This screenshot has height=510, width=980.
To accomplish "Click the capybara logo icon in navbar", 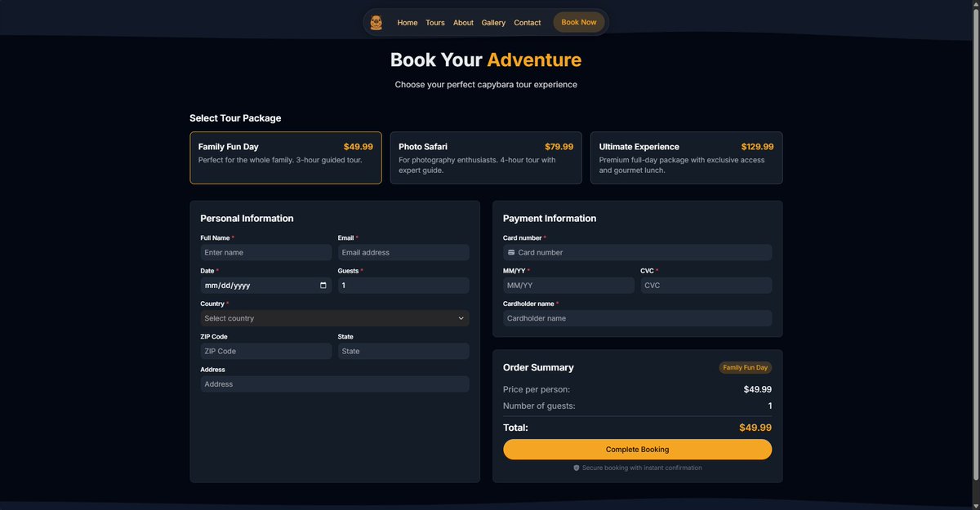I will [x=376, y=23].
